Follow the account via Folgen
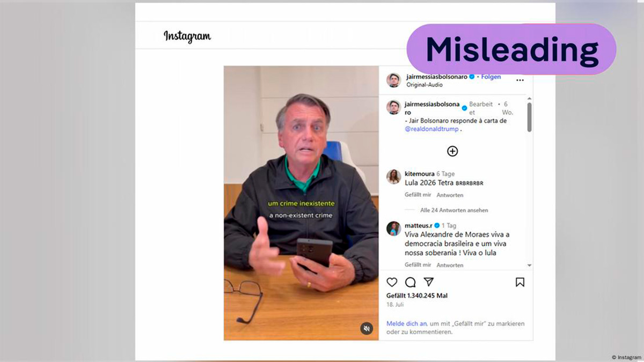Viewport: 644px width, 362px height. click(x=491, y=77)
